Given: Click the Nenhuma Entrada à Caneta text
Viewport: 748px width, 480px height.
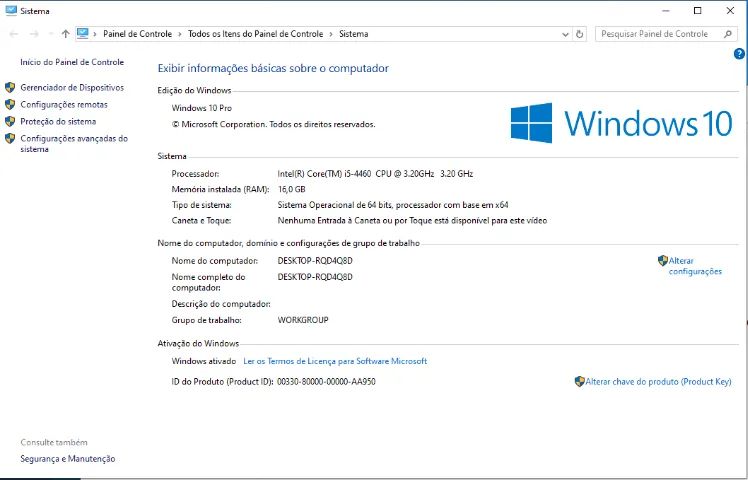Looking at the screenshot, I should (412, 221).
